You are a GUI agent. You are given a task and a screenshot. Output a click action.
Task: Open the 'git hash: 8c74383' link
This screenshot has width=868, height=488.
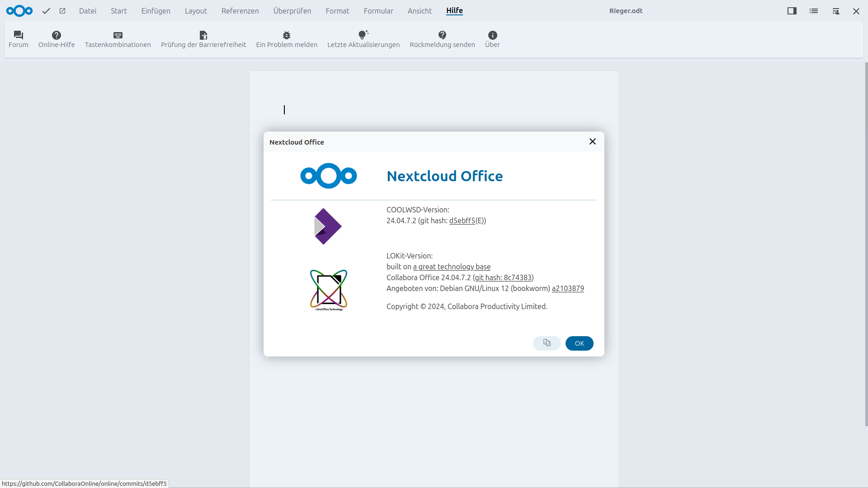503,278
